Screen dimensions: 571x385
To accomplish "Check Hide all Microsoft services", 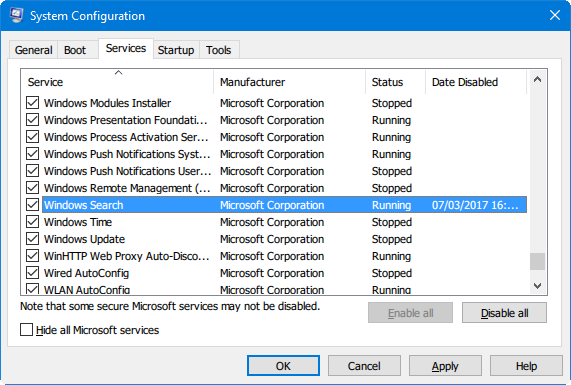I will [27, 330].
